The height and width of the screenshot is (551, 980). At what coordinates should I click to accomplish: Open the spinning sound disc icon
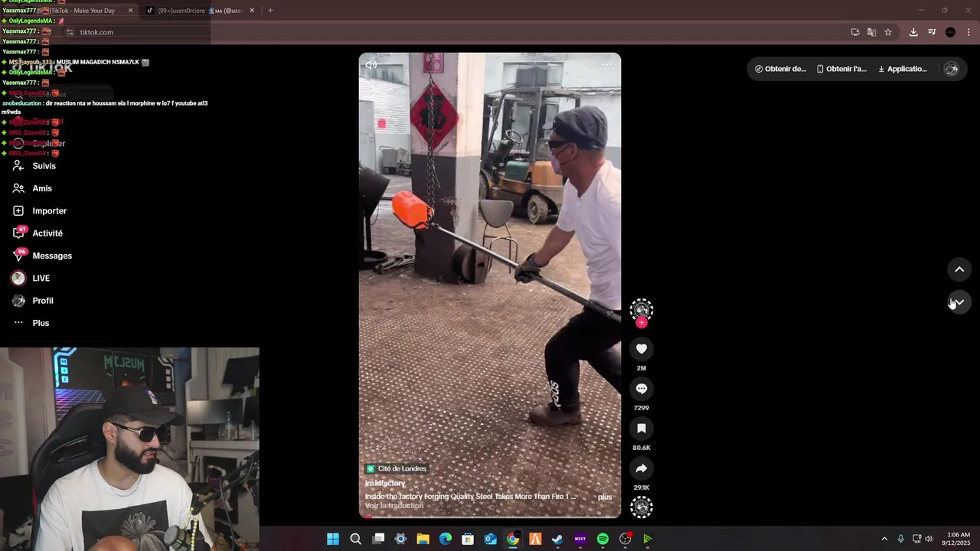[x=642, y=507]
